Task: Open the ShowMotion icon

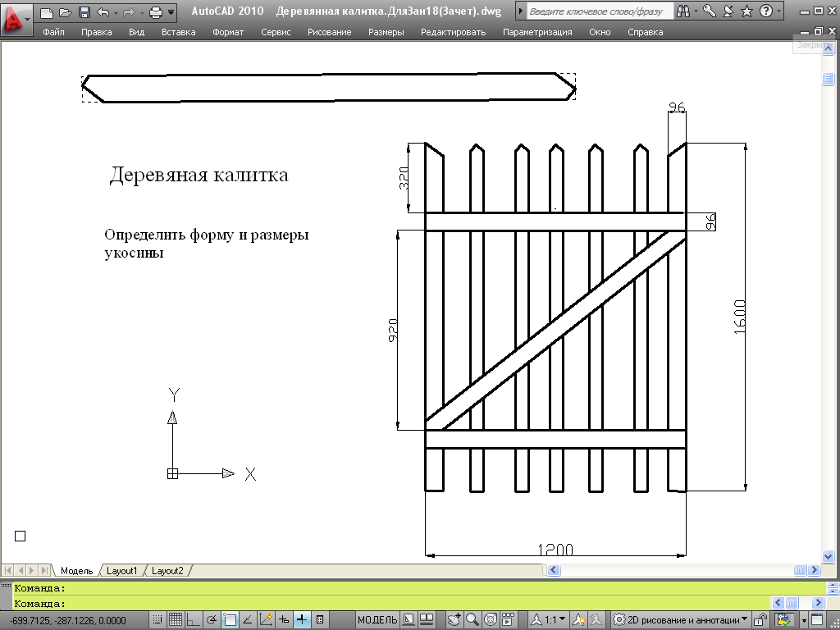Action: click(509, 620)
